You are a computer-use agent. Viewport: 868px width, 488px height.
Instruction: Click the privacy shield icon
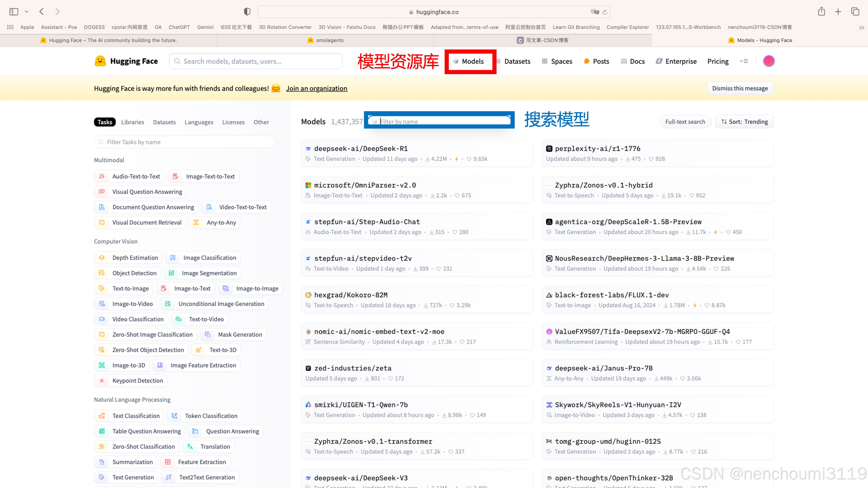click(x=247, y=12)
